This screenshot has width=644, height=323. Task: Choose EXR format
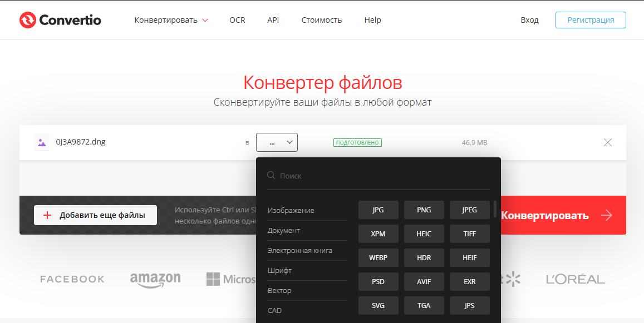(469, 281)
